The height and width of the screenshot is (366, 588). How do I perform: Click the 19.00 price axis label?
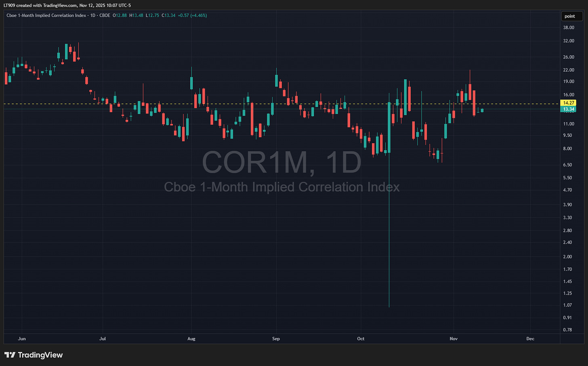coord(569,81)
